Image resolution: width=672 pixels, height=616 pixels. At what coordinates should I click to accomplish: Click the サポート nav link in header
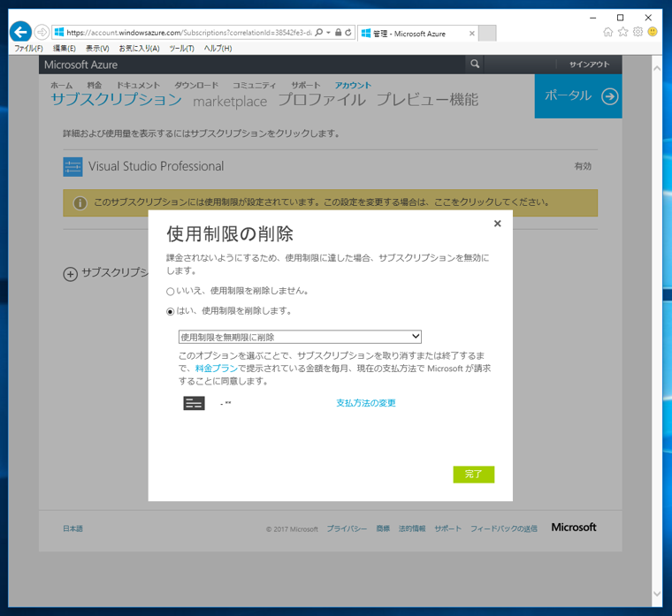306,85
